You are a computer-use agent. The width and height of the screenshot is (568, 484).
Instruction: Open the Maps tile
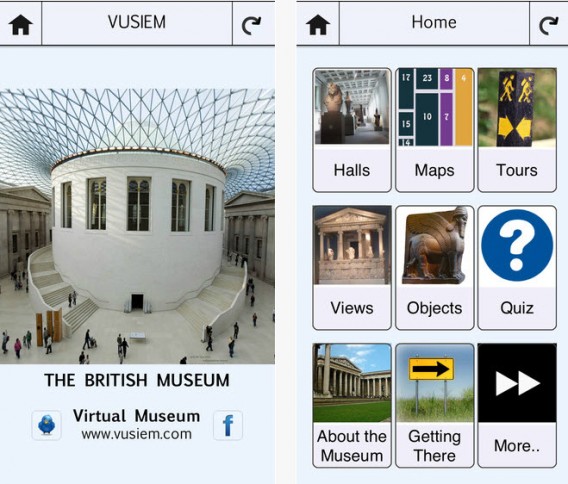435,130
